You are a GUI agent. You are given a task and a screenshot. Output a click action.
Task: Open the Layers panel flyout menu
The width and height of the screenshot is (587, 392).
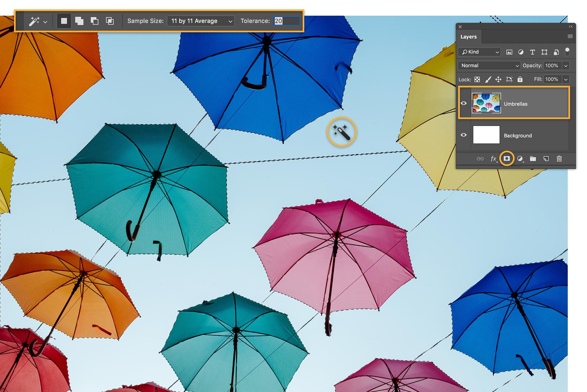tap(570, 36)
